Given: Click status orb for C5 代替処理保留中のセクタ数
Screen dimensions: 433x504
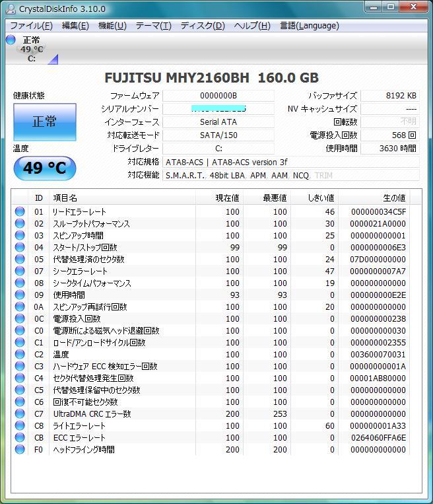Looking at the screenshot, I should pos(20,390).
